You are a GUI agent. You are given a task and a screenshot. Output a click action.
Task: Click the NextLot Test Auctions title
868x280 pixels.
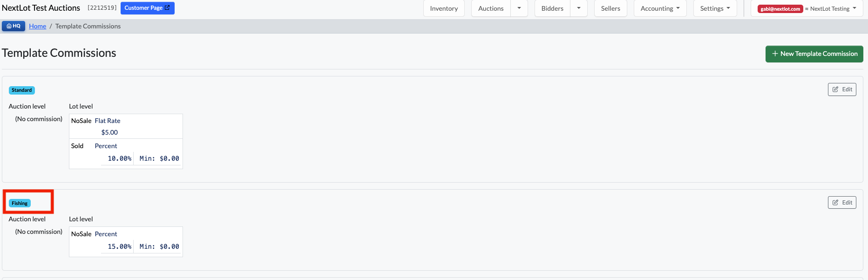pyautogui.click(x=41, y=8)
